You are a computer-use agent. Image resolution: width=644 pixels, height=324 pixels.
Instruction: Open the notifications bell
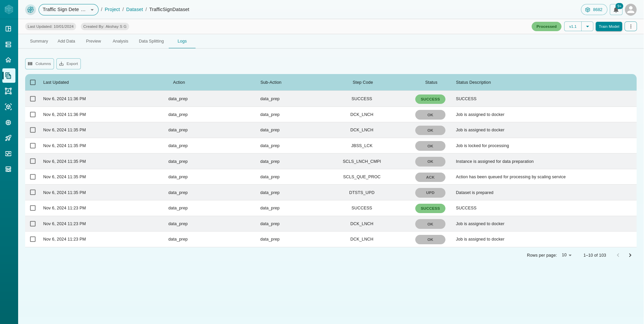pyautogui.click(x=616, y=10)
